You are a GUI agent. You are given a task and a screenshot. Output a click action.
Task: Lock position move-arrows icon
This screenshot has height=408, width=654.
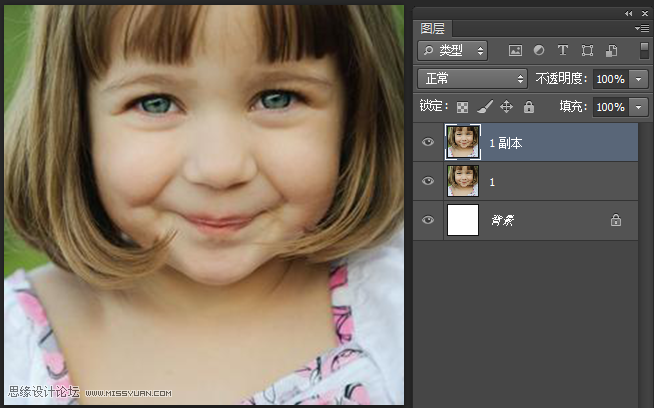pyautogui.click(x=506, y=107)
